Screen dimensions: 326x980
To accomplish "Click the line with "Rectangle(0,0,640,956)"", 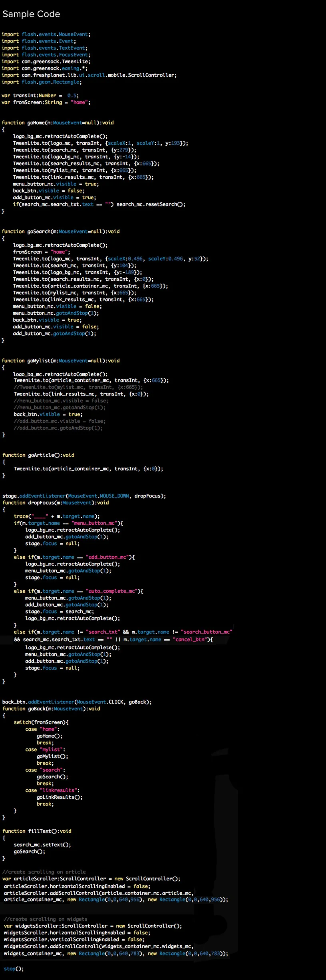I will coord(116,900).
